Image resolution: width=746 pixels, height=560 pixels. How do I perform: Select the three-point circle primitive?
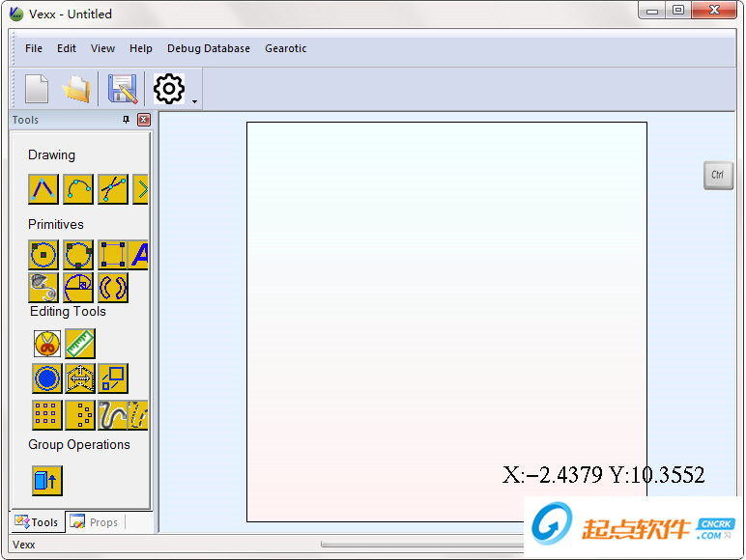(78, 255)
